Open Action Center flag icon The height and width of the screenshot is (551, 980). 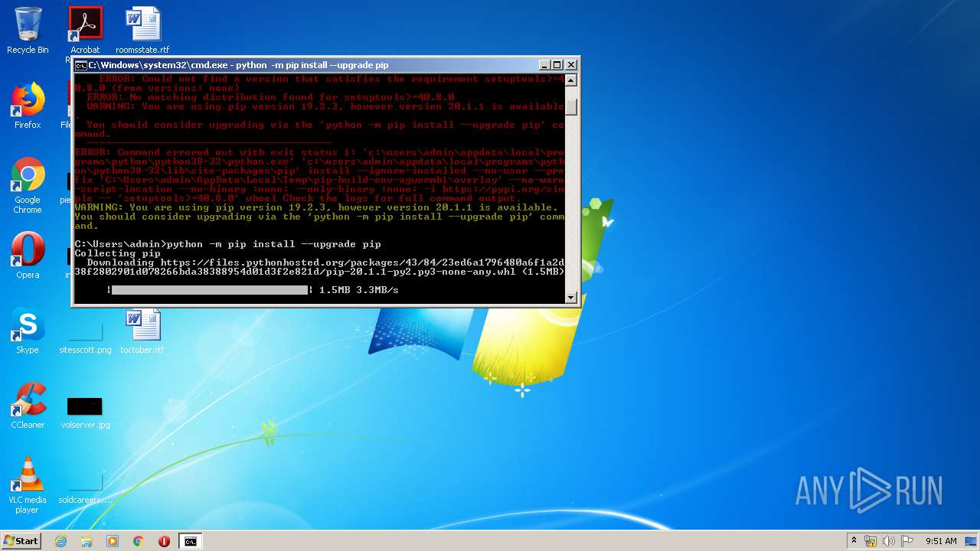pyautogui.click(x=906, y=541)
